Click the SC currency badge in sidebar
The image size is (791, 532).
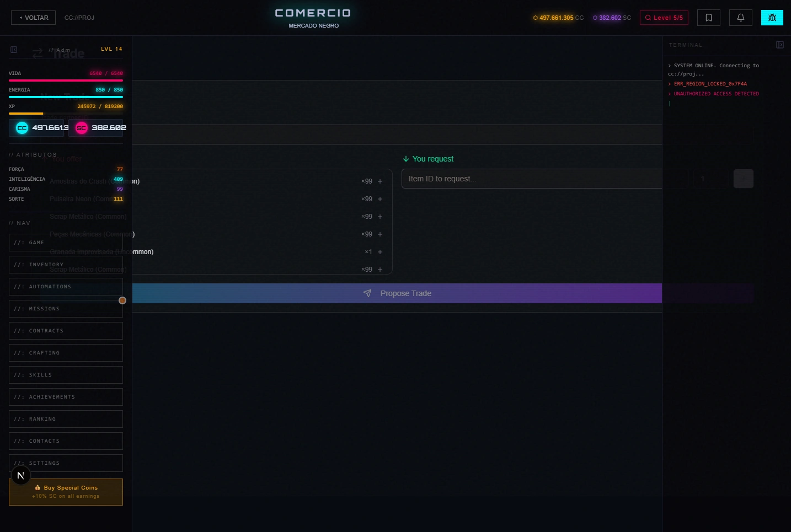click(96, 128)
